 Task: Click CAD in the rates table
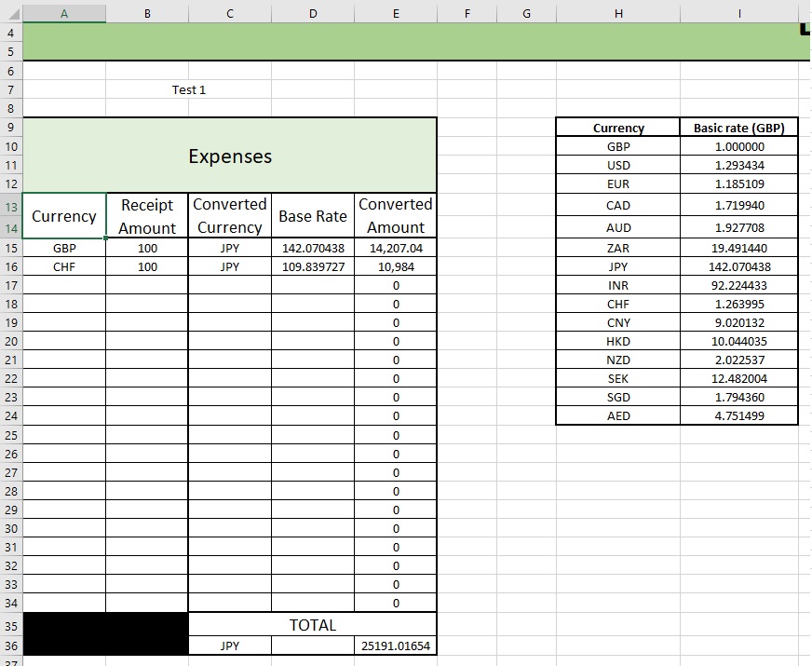(618, 205)
